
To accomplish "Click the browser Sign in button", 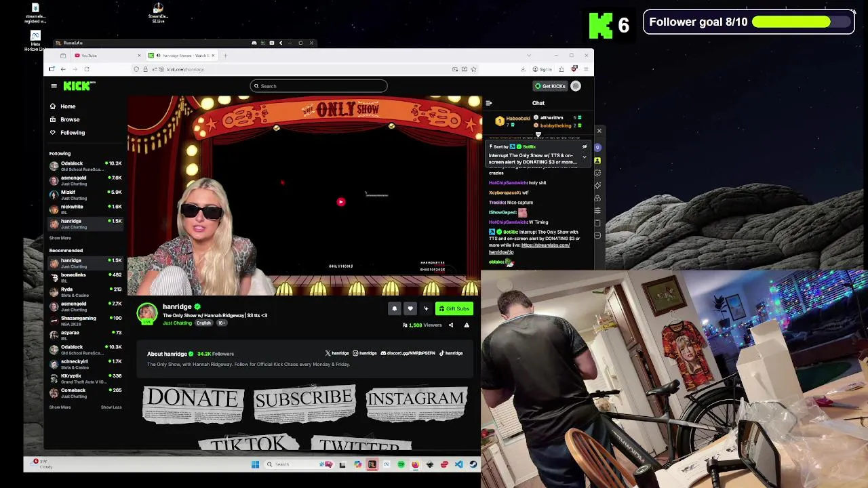I will pyautogui.click(x=542, y=69).
